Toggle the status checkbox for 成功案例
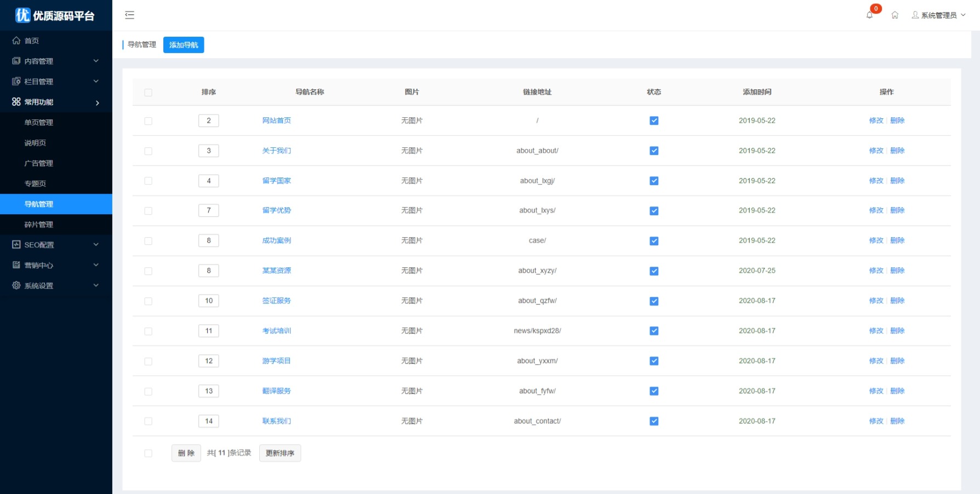 click(x=654, y=241)
